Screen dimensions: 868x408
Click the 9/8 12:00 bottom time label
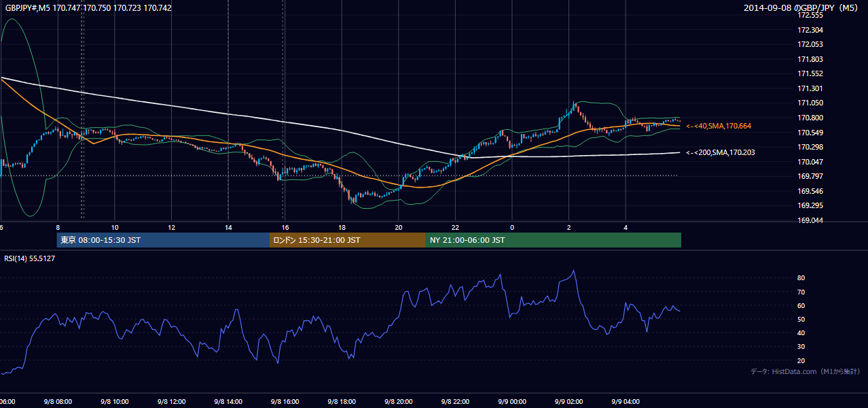click(172, 401)
